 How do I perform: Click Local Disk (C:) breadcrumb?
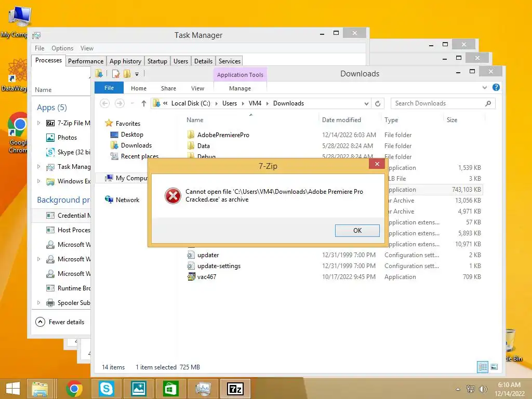coord(191,103)
